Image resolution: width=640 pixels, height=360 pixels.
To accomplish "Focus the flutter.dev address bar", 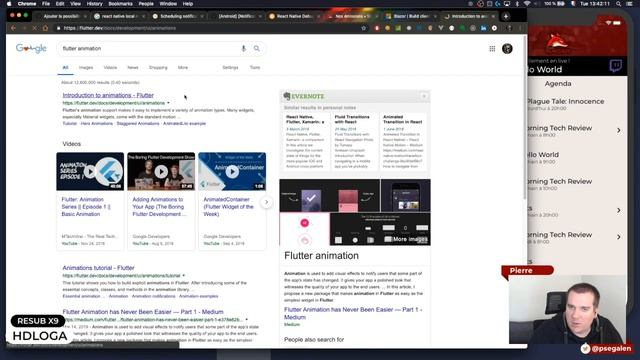I will coord(208,28).
